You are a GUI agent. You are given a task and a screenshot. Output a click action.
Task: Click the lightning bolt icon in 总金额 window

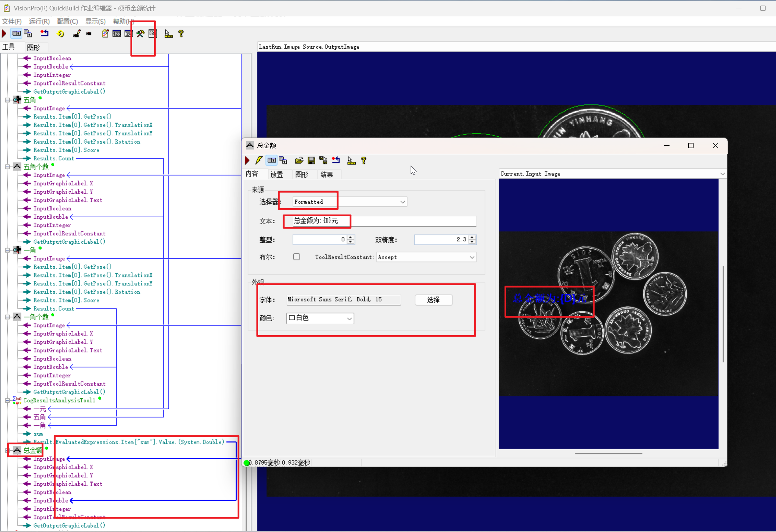[x=259, y=160]
